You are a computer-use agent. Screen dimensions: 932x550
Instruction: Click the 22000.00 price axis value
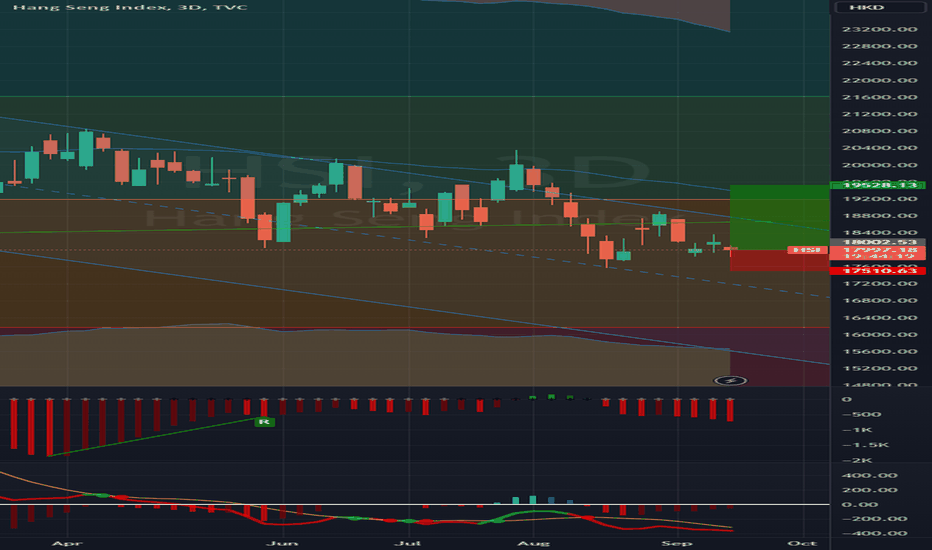(x=879, y=80)
